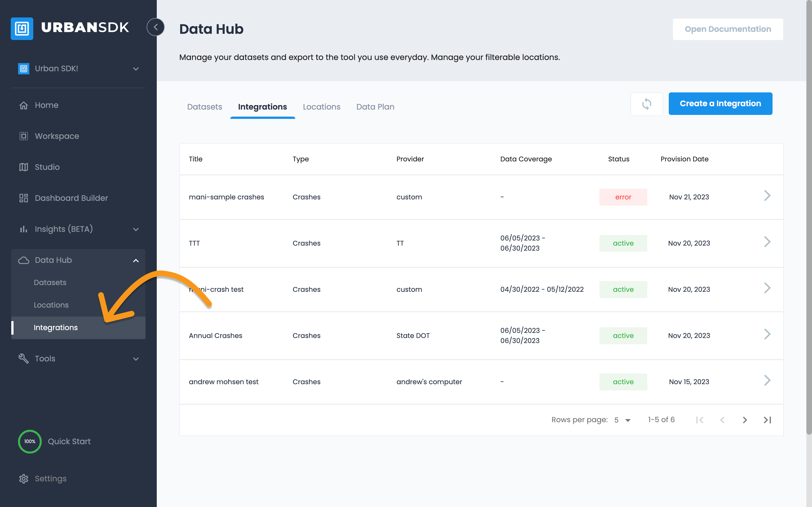Screen dimensions: 812x507
Task: Click the refresh integrations sync icon
Action: tap(646, 104)
